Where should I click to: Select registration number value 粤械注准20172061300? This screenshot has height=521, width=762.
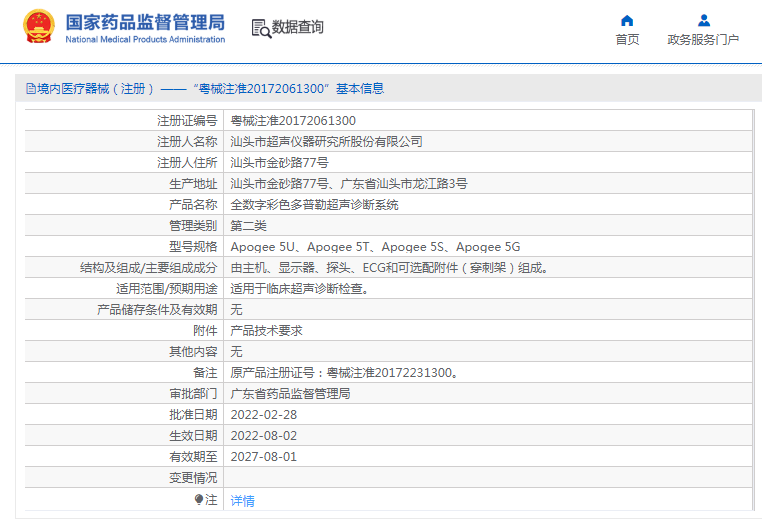click(x=293, y=121)
